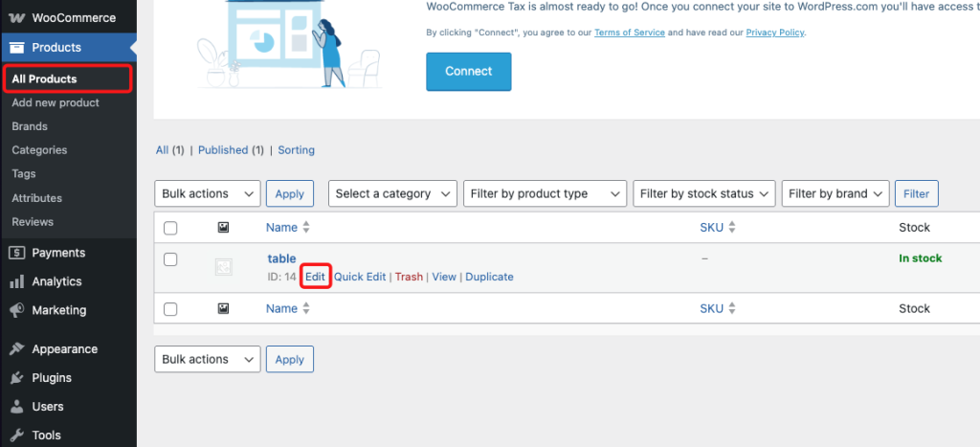
Task: Go to All Products submenu
Action: pyautogui.click(x=44, y=78)
